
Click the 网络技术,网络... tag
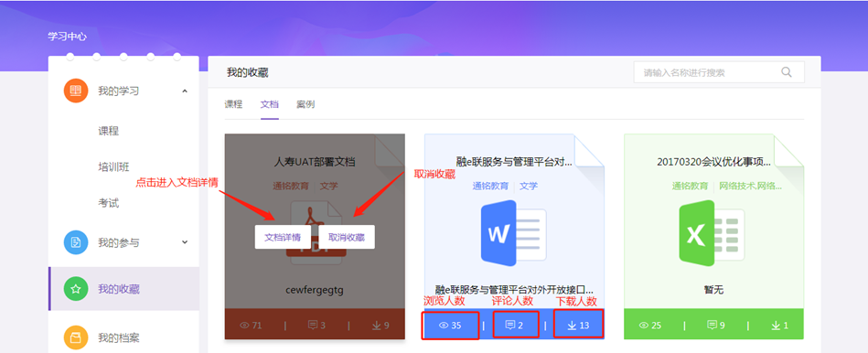coord(750,186)
